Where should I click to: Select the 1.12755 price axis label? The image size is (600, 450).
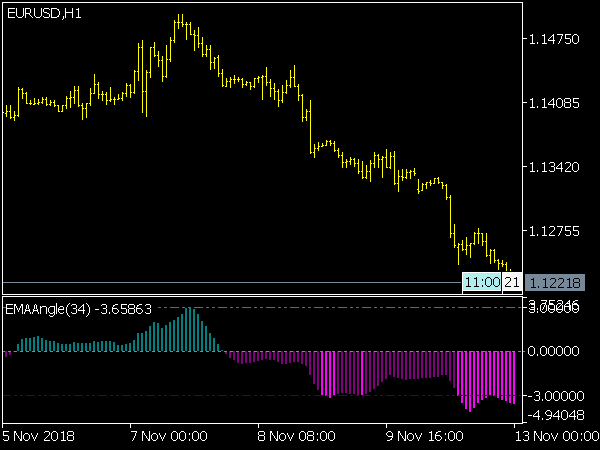(554, 231)
